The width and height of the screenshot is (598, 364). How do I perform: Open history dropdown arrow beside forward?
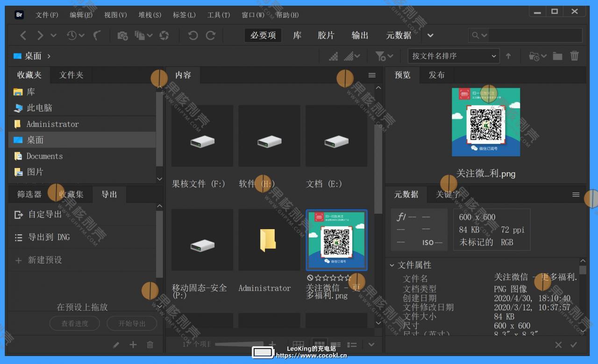point(53,35)
